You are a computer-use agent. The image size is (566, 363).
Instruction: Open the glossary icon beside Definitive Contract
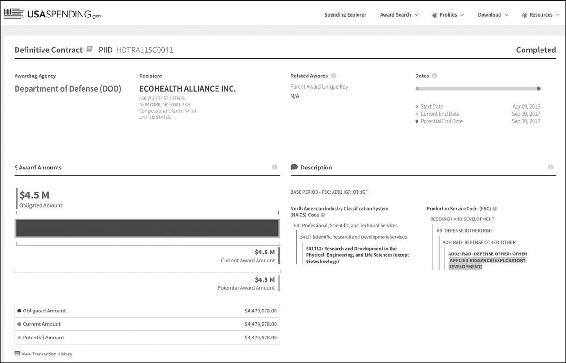[x=89, y=49]
